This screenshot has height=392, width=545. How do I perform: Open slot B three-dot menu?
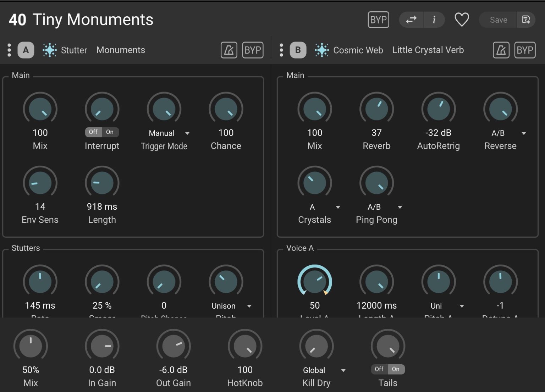pos(281,50)
